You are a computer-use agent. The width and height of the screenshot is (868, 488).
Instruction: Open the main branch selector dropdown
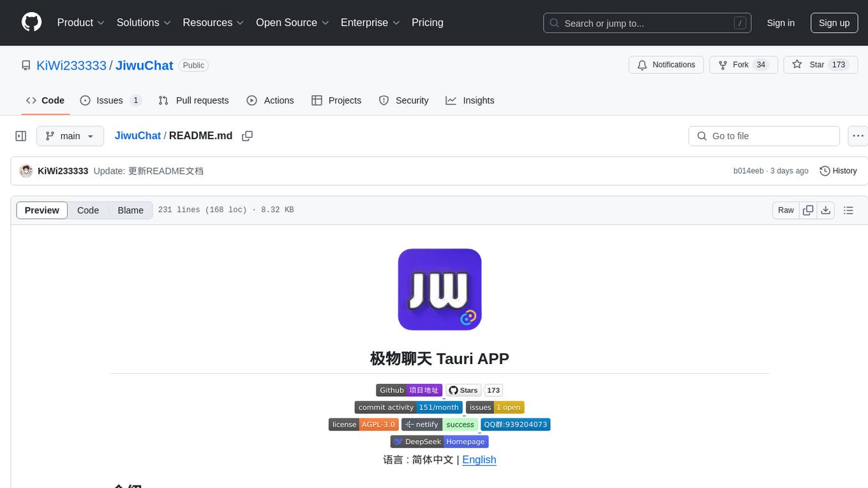pyautogui.click(x=70, y=136)
